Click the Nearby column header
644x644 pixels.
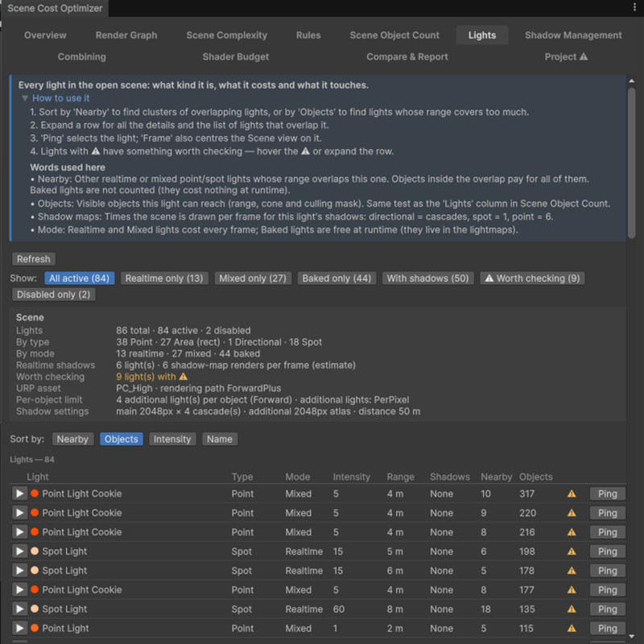496,477
